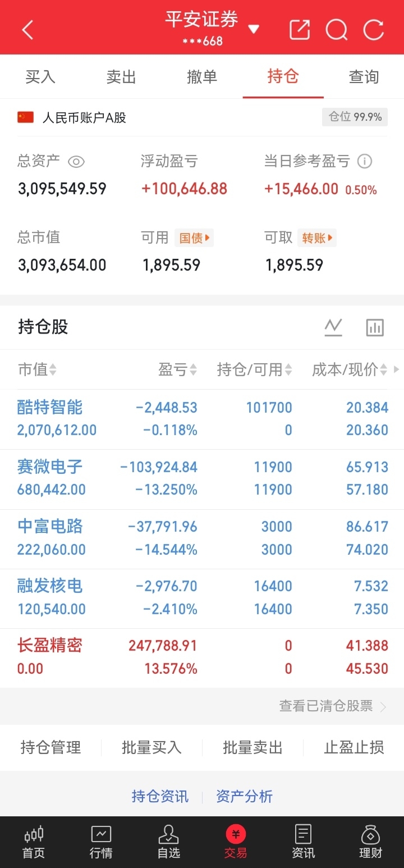Refresh holdings with the reload icon
404x868 pixels.
[374, 30]
